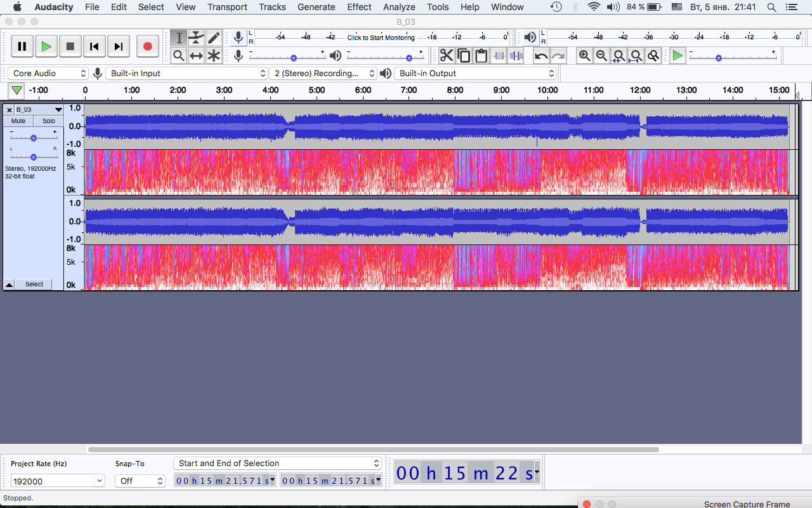Open the Generate menu
Viewport: 812px width, 508px height.
point(317,7)
